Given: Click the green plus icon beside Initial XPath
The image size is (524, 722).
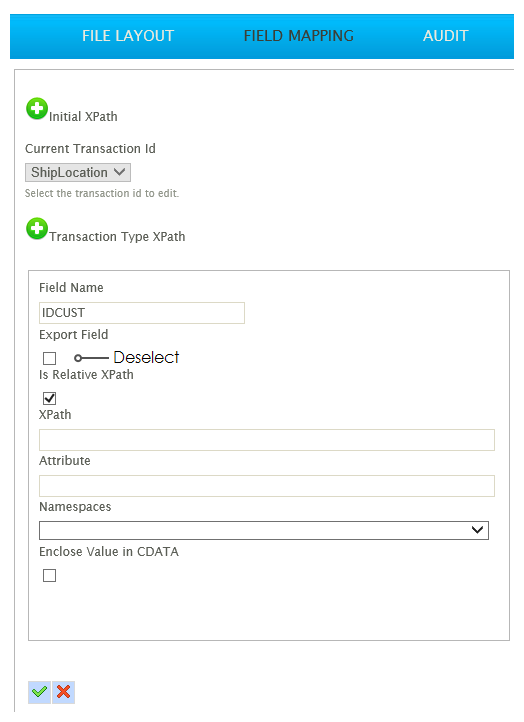Looking at the screenshot, I should 37,109.
